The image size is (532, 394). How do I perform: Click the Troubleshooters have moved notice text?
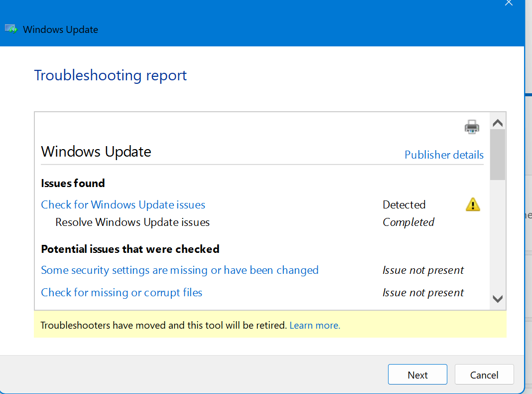click(164, 325)
